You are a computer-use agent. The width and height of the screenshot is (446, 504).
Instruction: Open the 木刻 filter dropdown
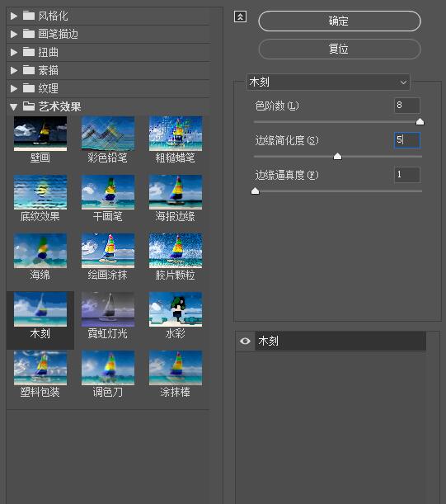[x=328, y=82]
